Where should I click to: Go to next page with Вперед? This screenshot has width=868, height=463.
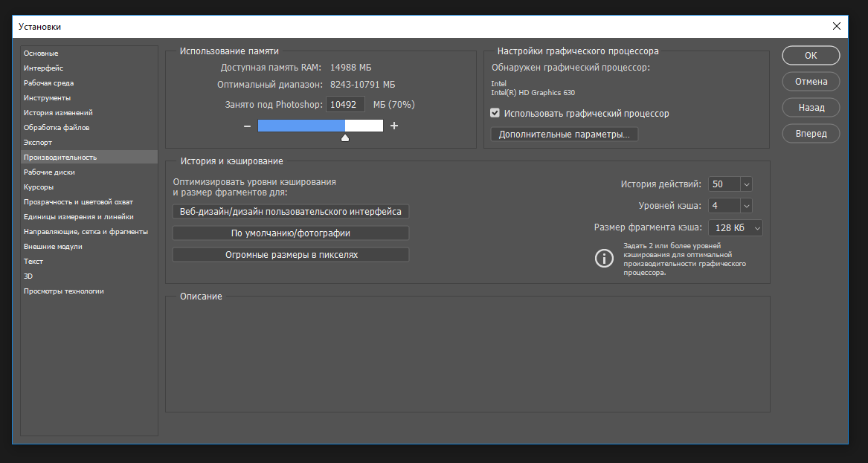(811, 133)
